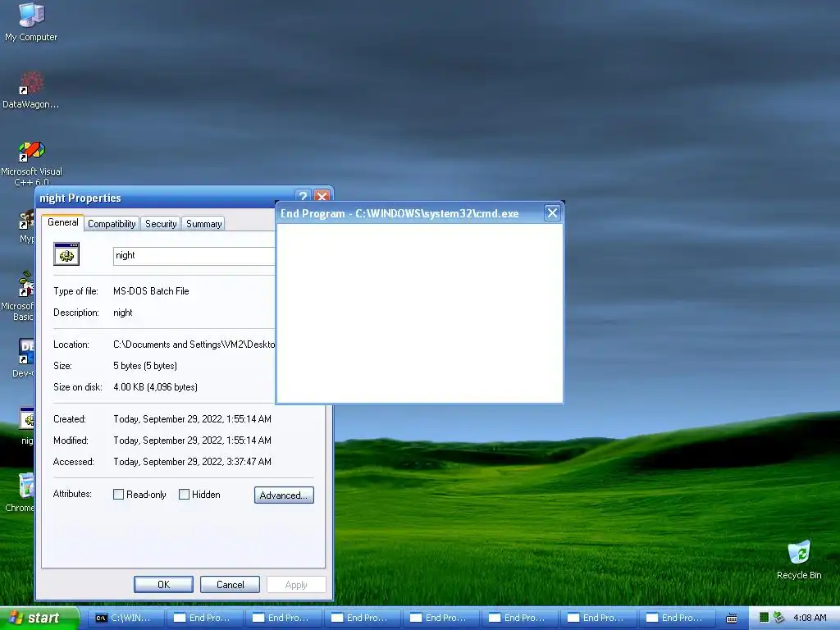Close the End Program cmd.exe dialog
Screen dimensions: 840x630
(552, 213)
